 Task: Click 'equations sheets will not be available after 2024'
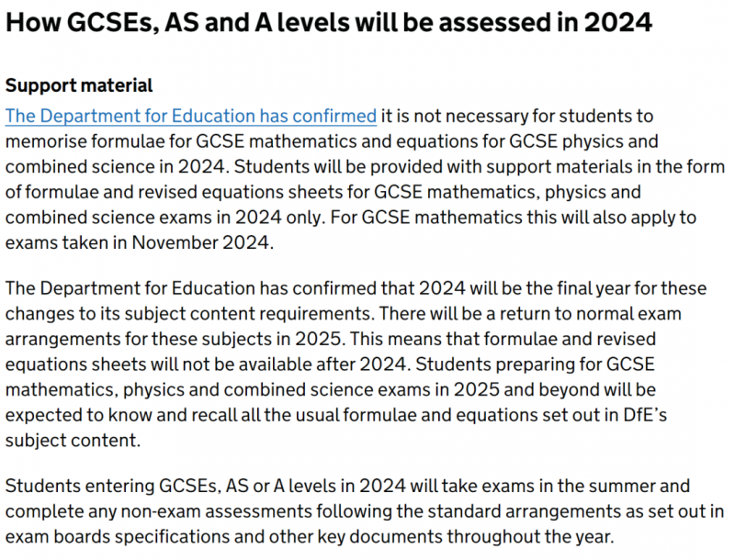click(x=208, y=364)
